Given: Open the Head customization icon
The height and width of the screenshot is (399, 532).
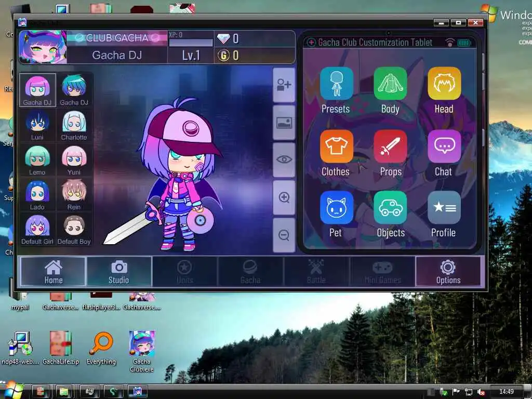Looking at the screenshot, I should pyautogui.click(x=444, y=84).
